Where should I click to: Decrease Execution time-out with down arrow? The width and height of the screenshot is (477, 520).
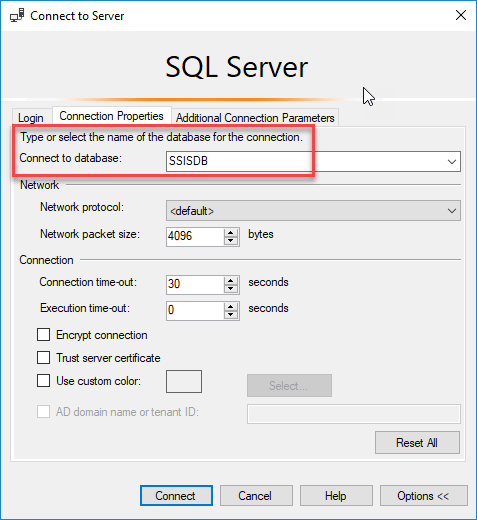tap(231, 315)
